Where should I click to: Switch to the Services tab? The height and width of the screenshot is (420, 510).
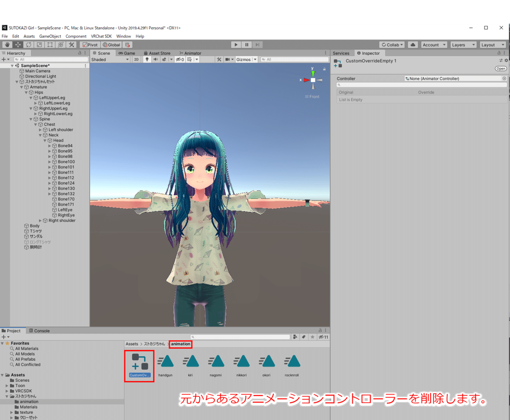341,53
